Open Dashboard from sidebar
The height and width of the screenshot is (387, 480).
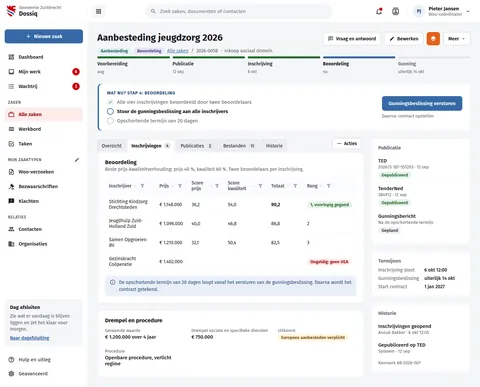tap(44, 57)
